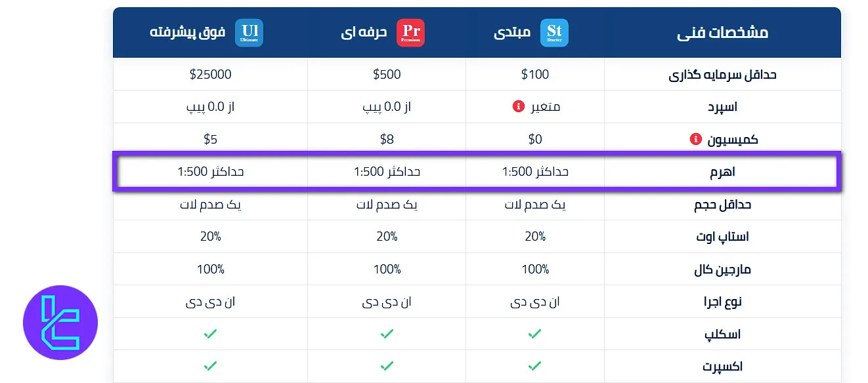Viewport: 868px width, 383px height.
Task: Click the Starter column اسکلپ green checkmark
Action: [x=535, y=334]
